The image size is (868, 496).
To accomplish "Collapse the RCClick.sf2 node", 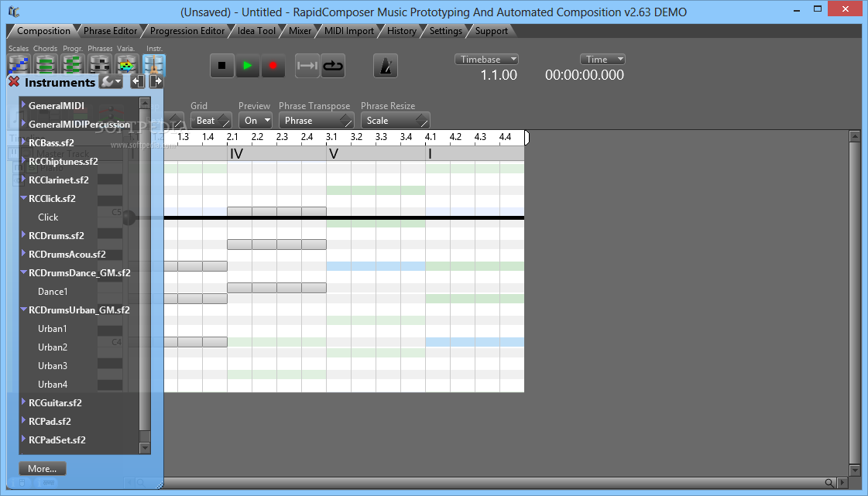I will click(23, 197).
